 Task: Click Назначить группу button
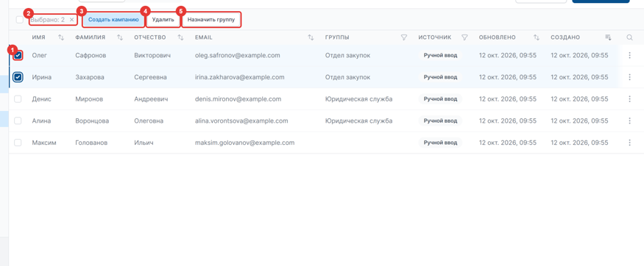click(211, 20)
